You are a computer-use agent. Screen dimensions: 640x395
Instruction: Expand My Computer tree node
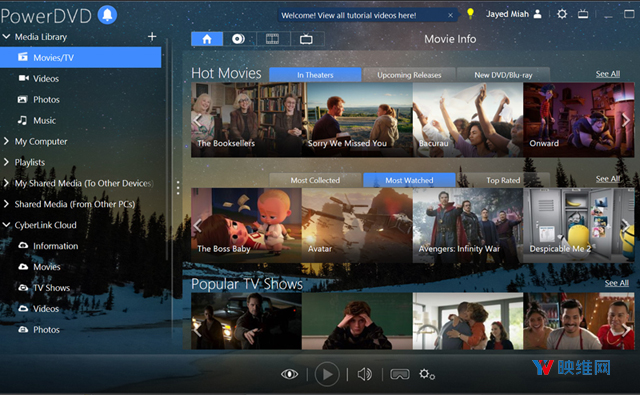[x=6, y=141]
